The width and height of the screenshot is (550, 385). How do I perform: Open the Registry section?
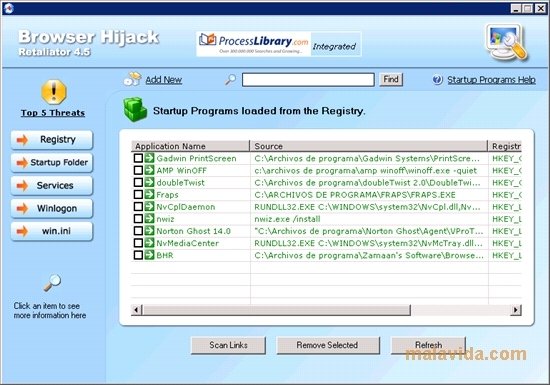[x=52, y=140]
